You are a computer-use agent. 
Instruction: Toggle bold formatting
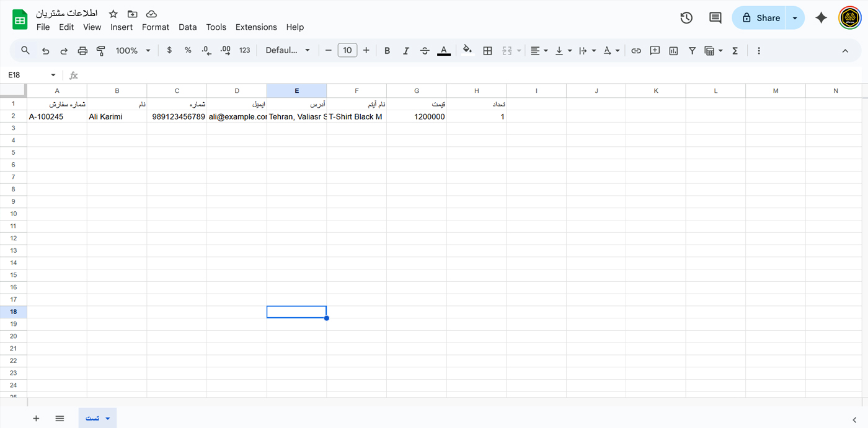pyautogui.click(x=387, y=51)
